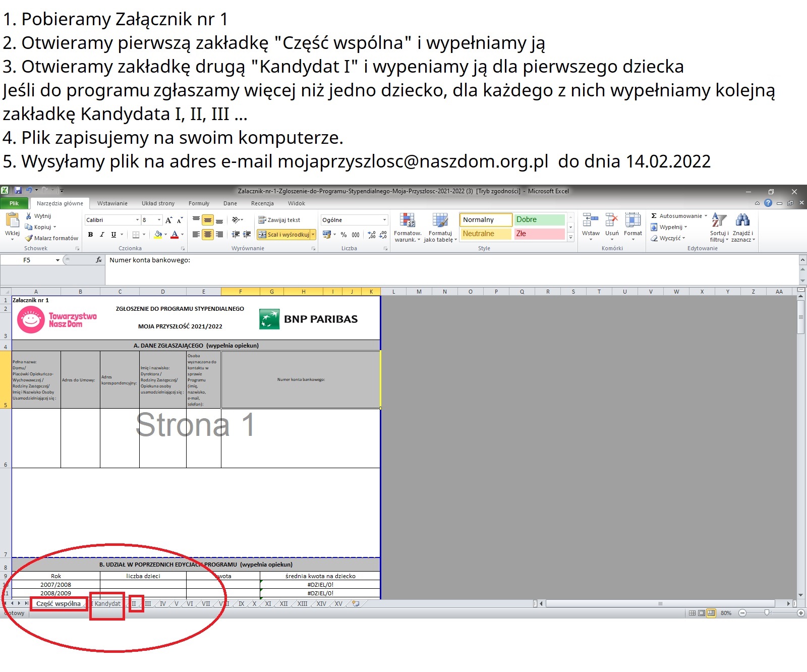807x672 pixels.
Task: Toggle underline formatting
Action: (113, 235)
